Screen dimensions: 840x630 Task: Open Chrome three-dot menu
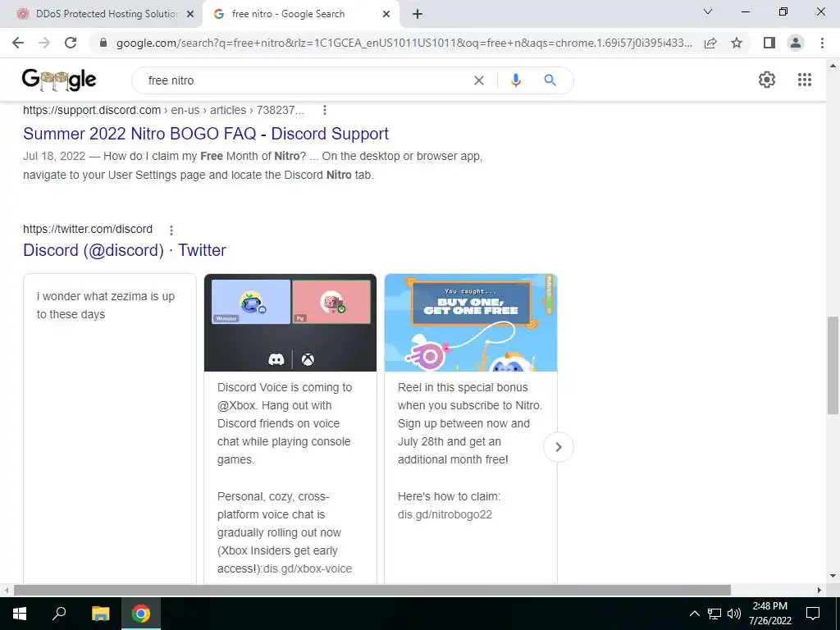coord(822,43)
